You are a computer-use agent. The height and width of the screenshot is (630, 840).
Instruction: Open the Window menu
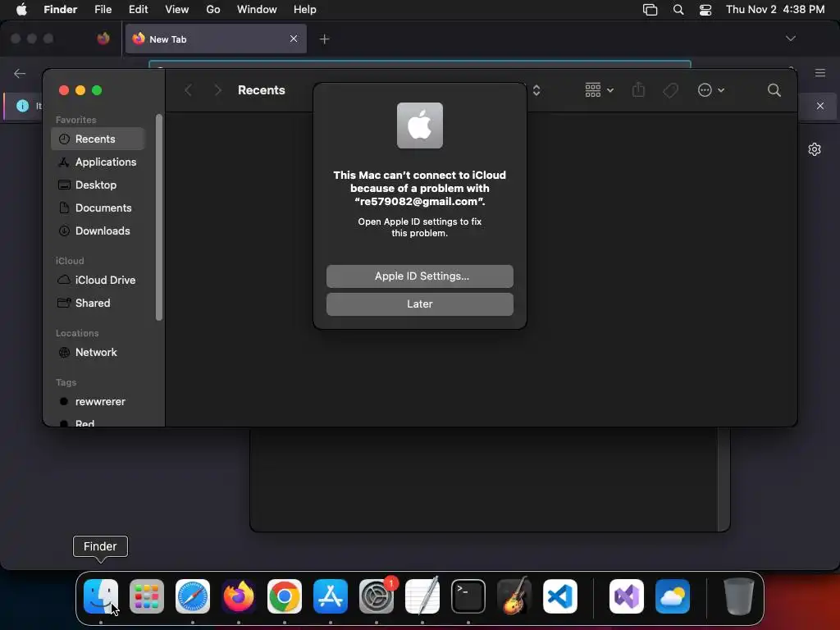tap(257, 9)
